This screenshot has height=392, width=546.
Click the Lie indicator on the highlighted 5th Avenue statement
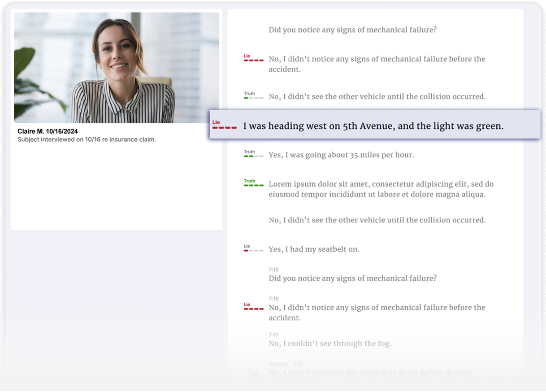(224, 125)
